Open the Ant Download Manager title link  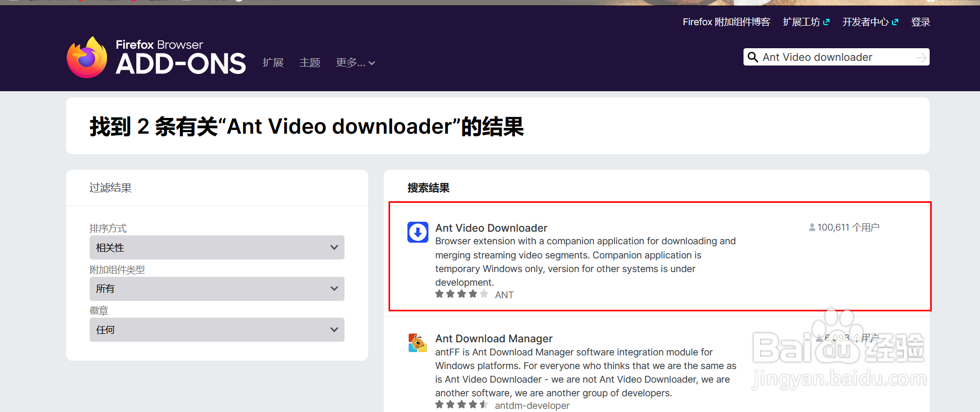pos(494,339)
